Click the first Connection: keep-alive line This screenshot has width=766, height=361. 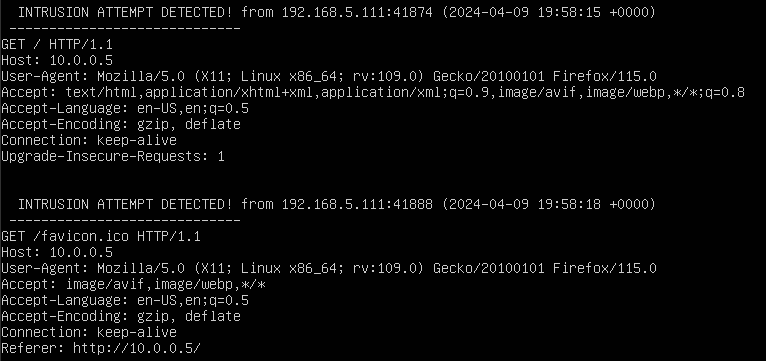pos(88,140)
